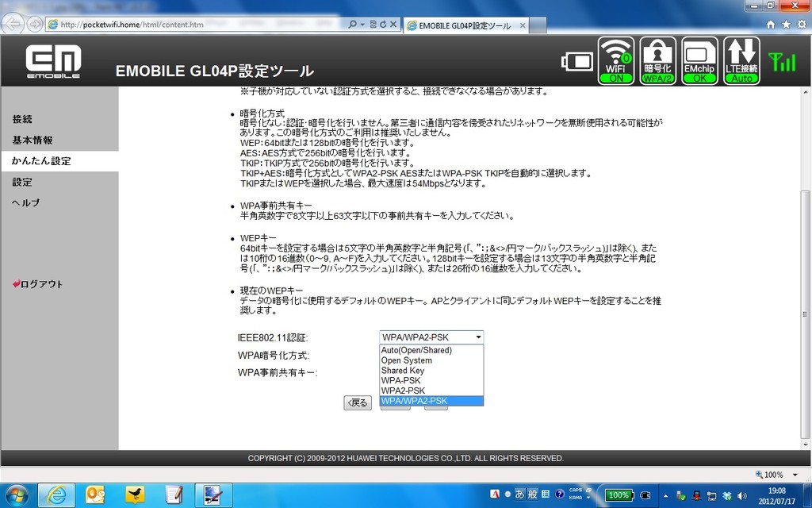Click the safely remove hardware tray icon

click(x=681, y=495)
